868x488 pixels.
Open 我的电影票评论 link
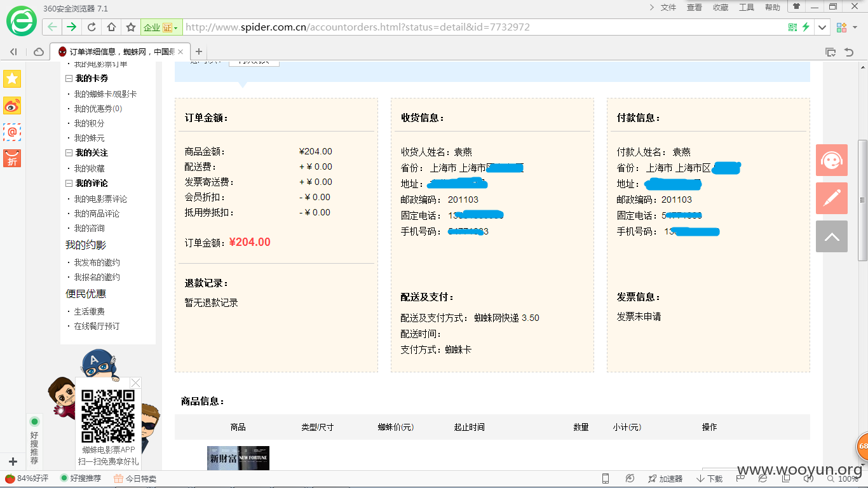click(x=100, y=199)
